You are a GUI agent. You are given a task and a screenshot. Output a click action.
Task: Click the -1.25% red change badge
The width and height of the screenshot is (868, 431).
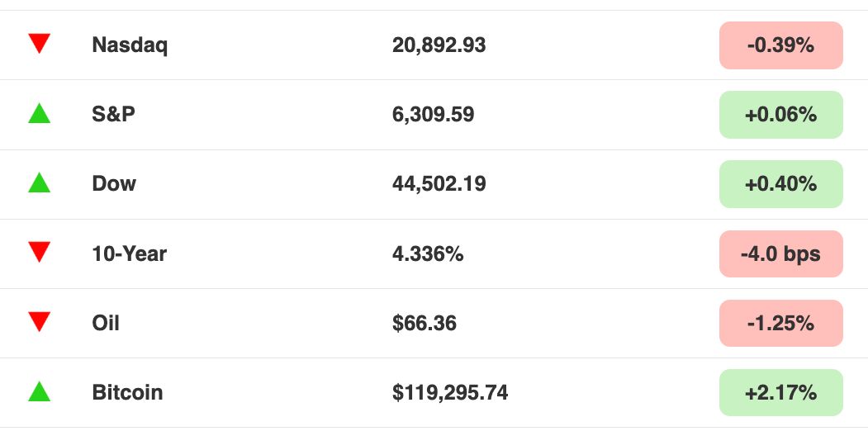pos(781,323)
